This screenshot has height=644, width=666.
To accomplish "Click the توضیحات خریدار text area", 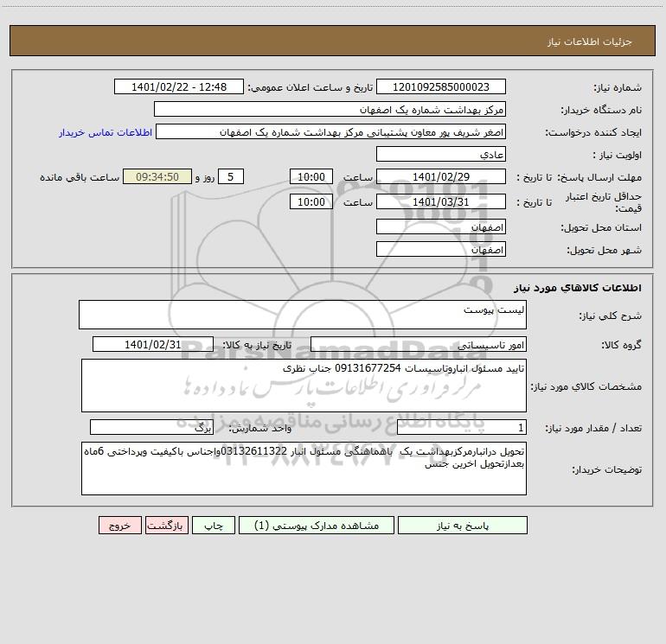I will click(x=304, y=469).
